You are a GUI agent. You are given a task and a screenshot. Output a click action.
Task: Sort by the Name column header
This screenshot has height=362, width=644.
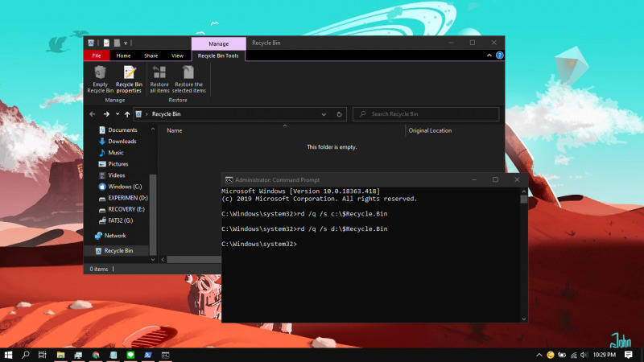(x=175, y=130)
